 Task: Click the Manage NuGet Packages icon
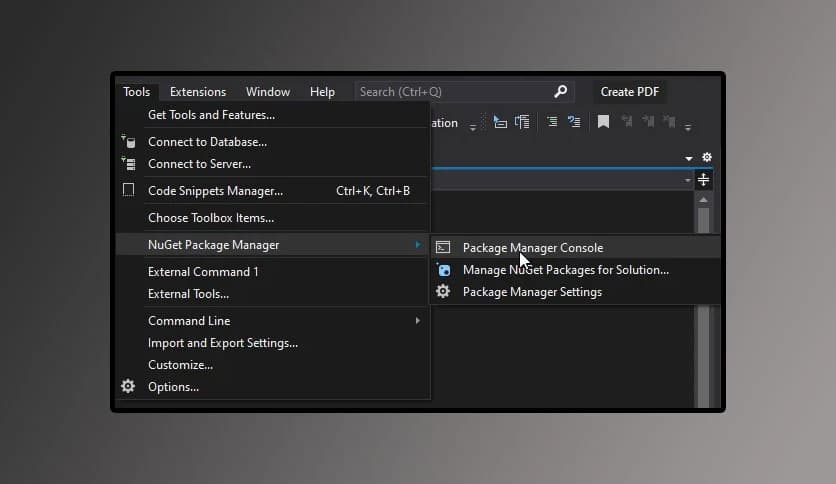coord(443,270)
